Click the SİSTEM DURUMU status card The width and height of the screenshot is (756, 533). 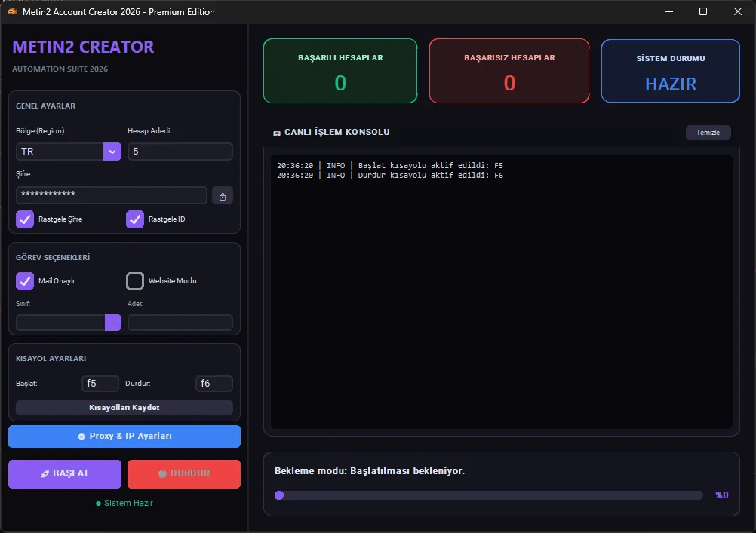pyautogui.click(x=671, y=71)
